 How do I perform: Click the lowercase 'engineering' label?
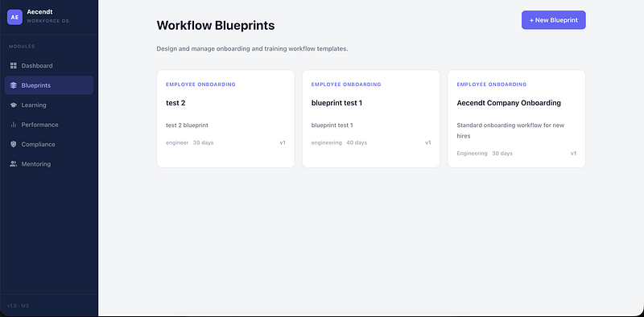pos(327,143)
